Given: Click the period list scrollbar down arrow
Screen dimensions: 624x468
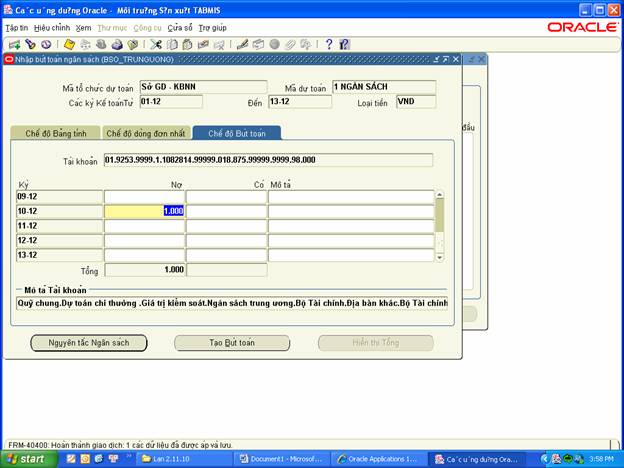Looking at the screenshot, I should 439,257.
